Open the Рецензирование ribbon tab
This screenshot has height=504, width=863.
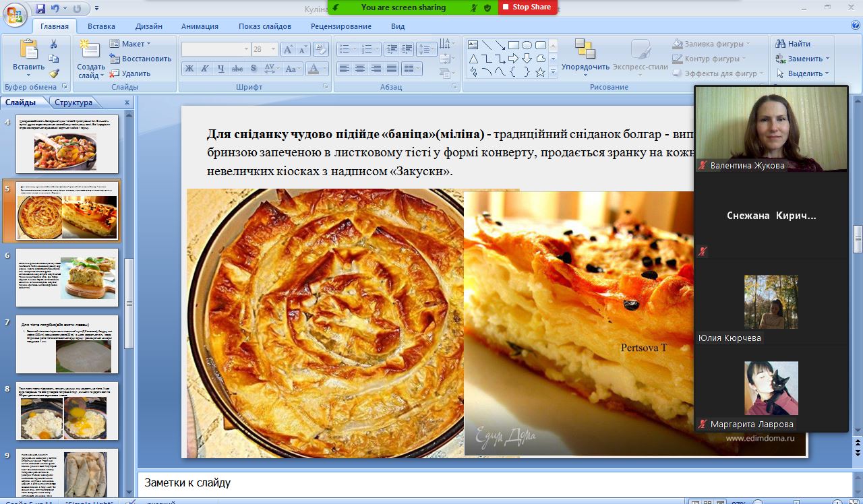(x=341, y=26)
